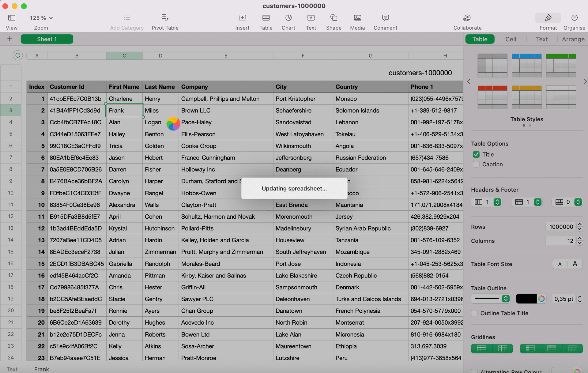Image resolution: width=588 pixels, height=373 pixels.
Task: Click the larger table font size button
Action: tap(575, 264)
